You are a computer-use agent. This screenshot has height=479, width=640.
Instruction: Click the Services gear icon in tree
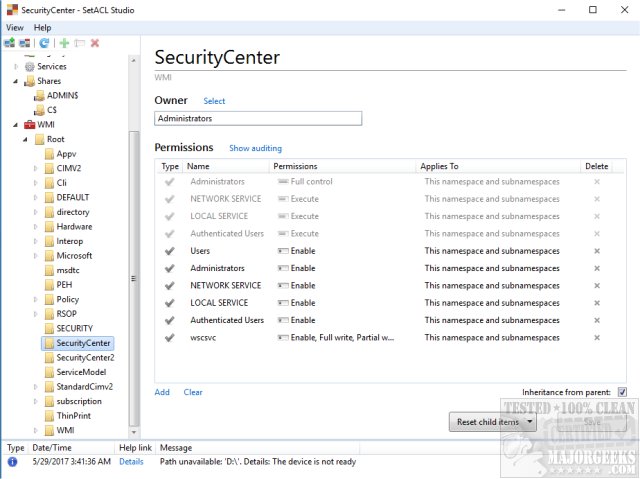[28, 66]
